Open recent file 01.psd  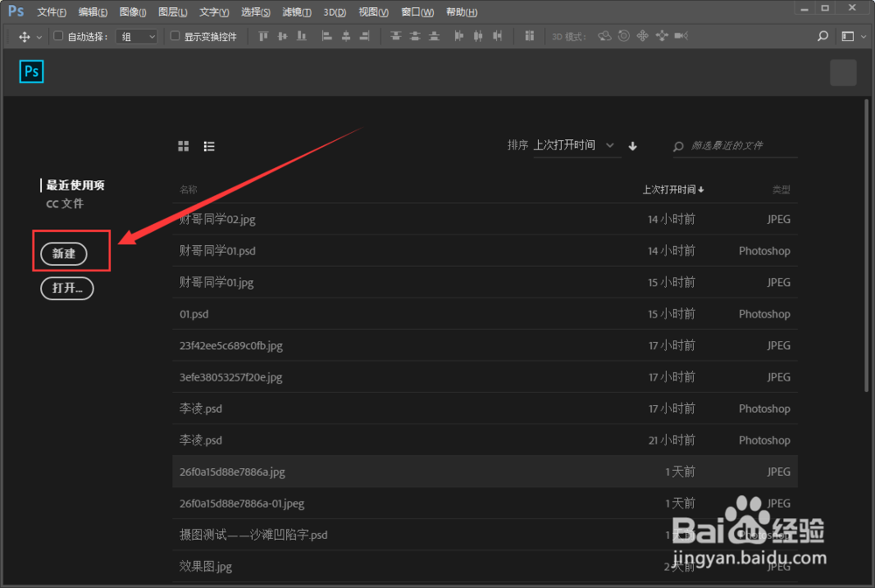tap(485, 314)
